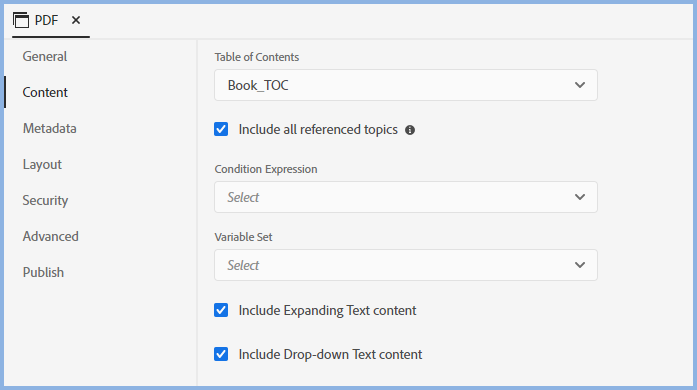The height and width of the screenshot is (390, 697).
Task: Click the PDF preset window icon
Action: point(21,20)
